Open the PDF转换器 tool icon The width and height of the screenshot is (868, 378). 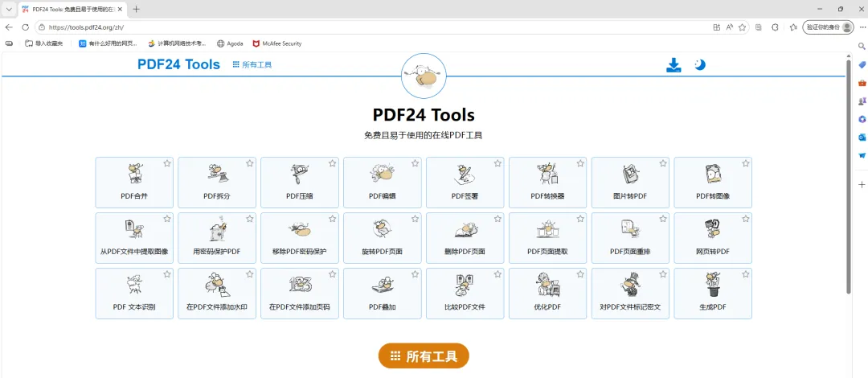click(x=547, y=174)
